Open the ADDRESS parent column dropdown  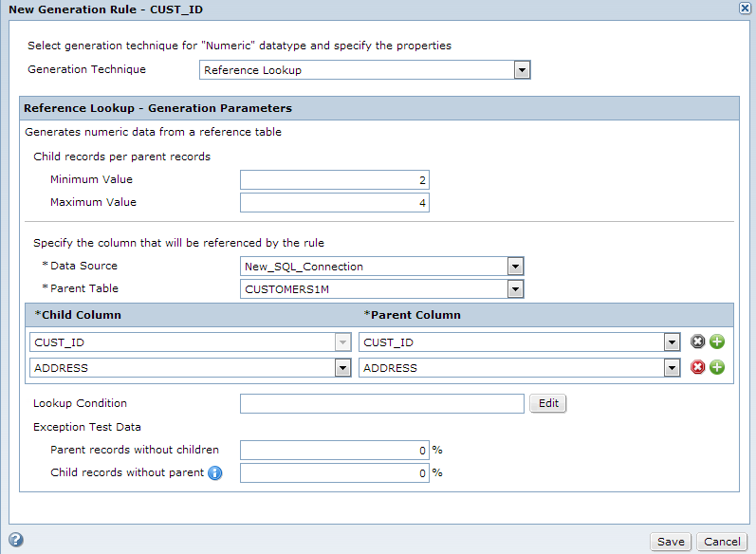coord(673,368)
